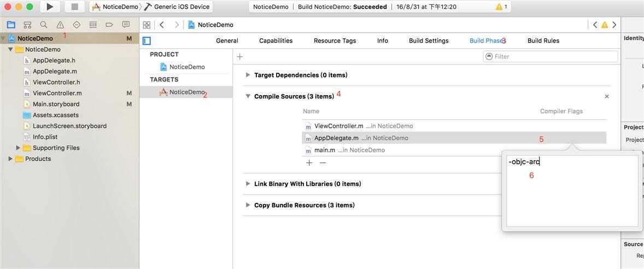
Task: Run the project with the Play button
Action: tap(50, 7)
